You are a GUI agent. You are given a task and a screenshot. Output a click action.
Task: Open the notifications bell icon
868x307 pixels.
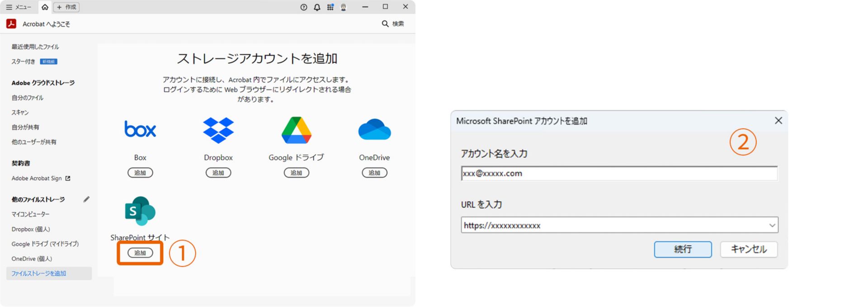click(x=317, y=7)
